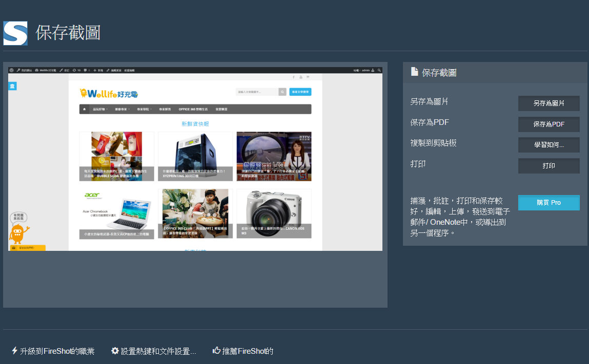
Task: Click the 學習如何... button for clipboard copy
Action: [549, 145]
